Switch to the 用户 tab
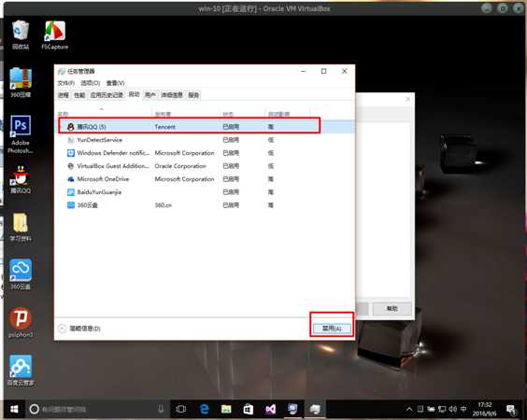The height and width of the screenshot is (420, 527). click(x=150, y=95)
